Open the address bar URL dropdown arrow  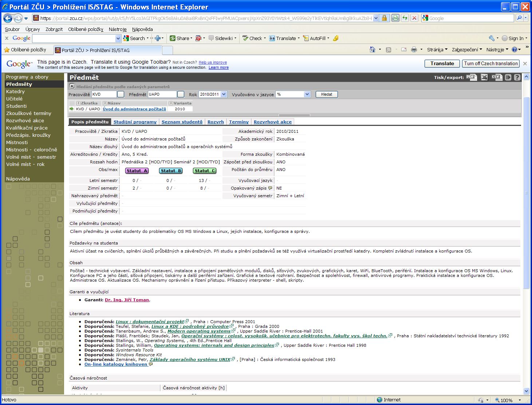376,18
